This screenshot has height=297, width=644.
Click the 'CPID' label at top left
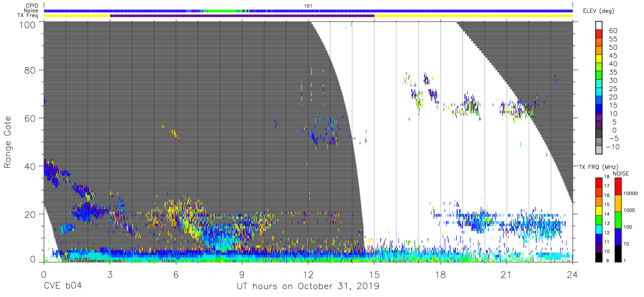(31, 5)
